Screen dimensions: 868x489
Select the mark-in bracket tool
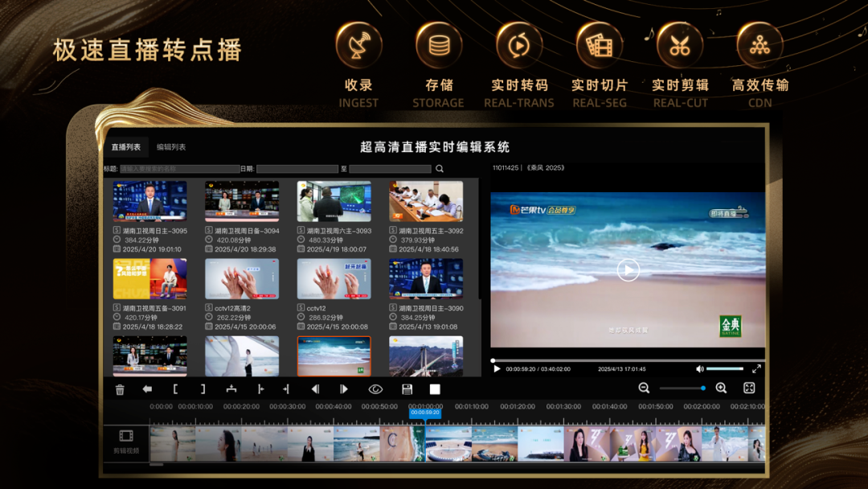[x=177, y=388]
